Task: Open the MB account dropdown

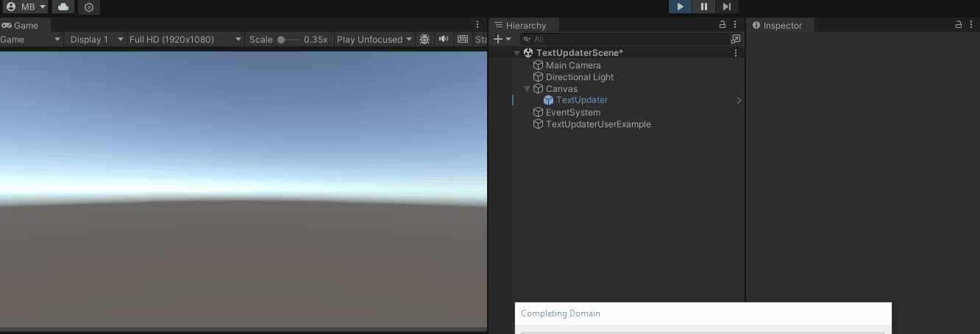Action: [x=26, y=7]
